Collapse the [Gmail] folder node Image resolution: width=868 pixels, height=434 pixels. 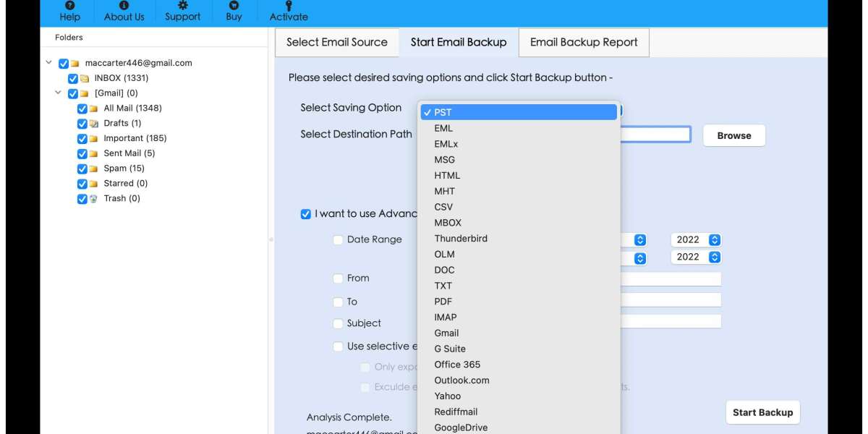[59, 93]
